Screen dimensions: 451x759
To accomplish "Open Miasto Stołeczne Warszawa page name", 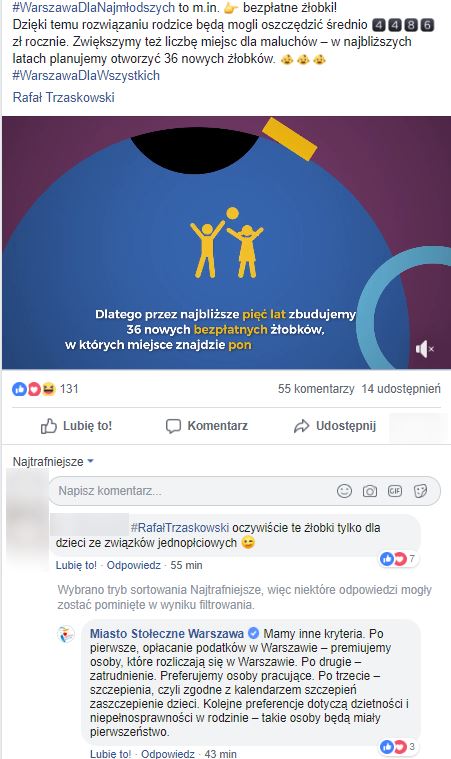I will pos(167,634).
